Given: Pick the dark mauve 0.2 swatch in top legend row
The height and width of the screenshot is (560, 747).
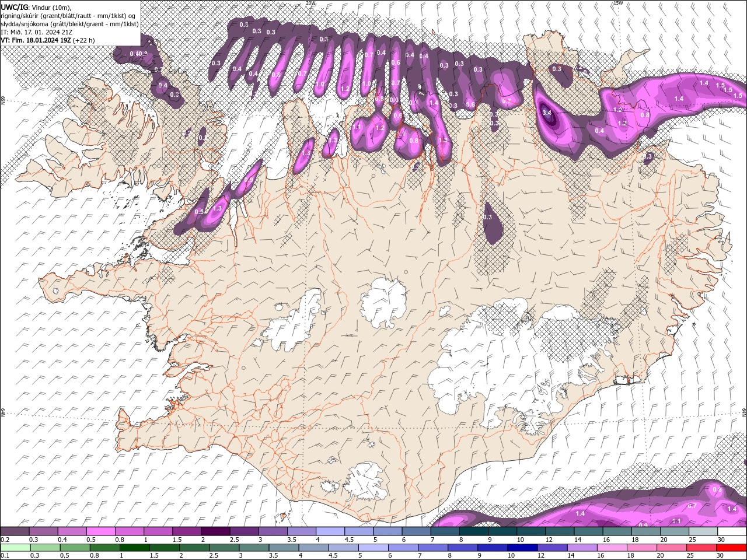Looking at the screenshot, I should click(x=15, y=531).
